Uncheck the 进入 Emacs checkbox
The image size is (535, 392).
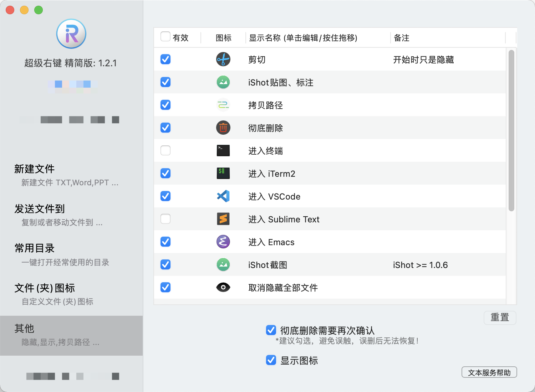pos(165,242)
